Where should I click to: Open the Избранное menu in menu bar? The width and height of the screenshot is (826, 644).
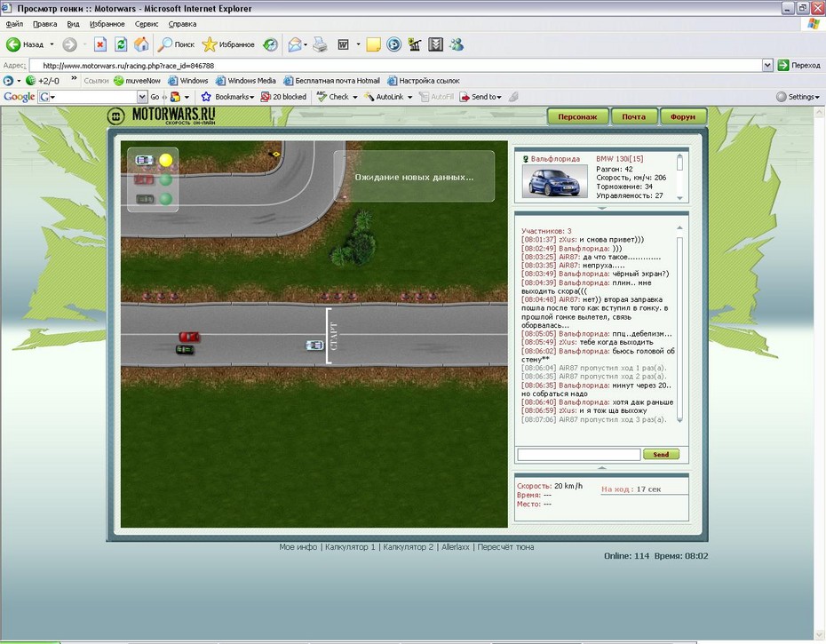click(107, 24)
